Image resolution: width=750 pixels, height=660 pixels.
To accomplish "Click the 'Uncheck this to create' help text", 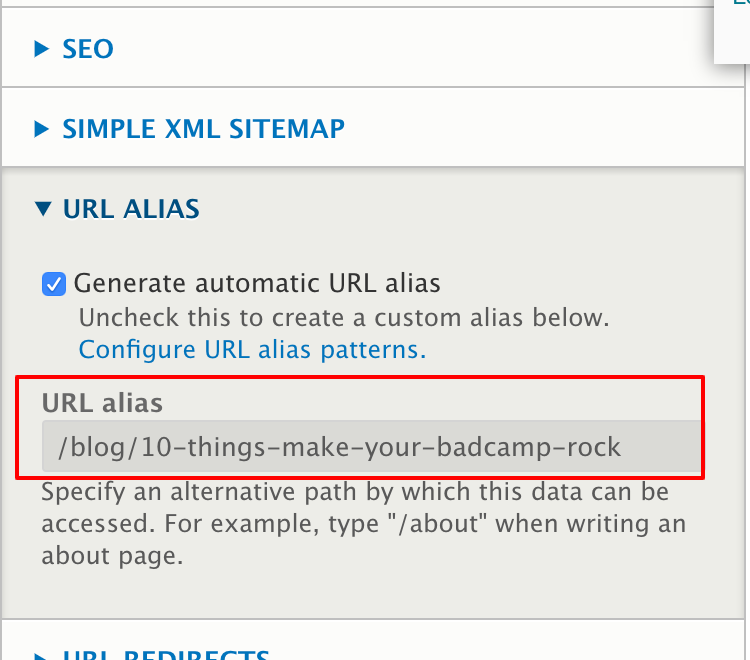I will pyautogui.click(x=343, y=318).
